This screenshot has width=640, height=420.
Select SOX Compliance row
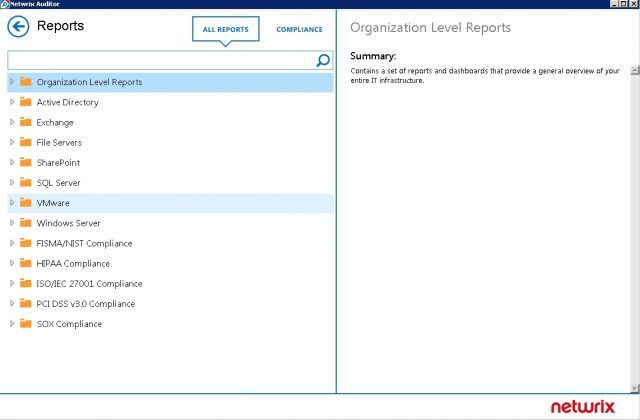click(170, 324)
